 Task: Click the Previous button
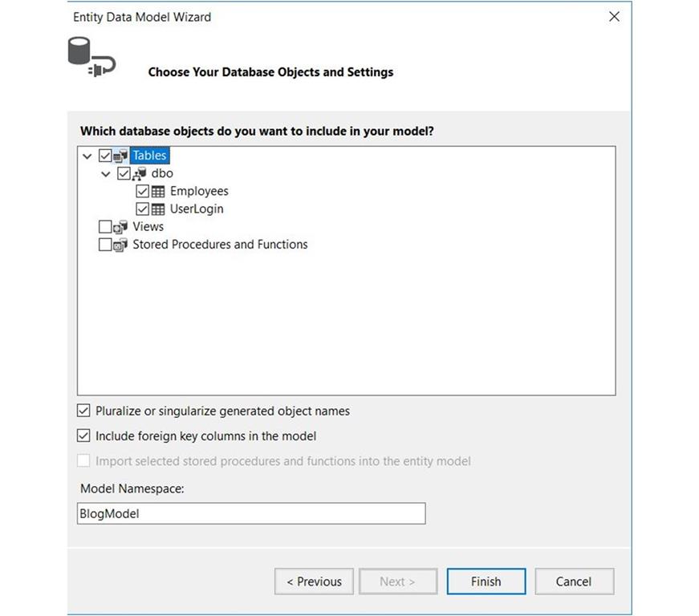(314, 581)
